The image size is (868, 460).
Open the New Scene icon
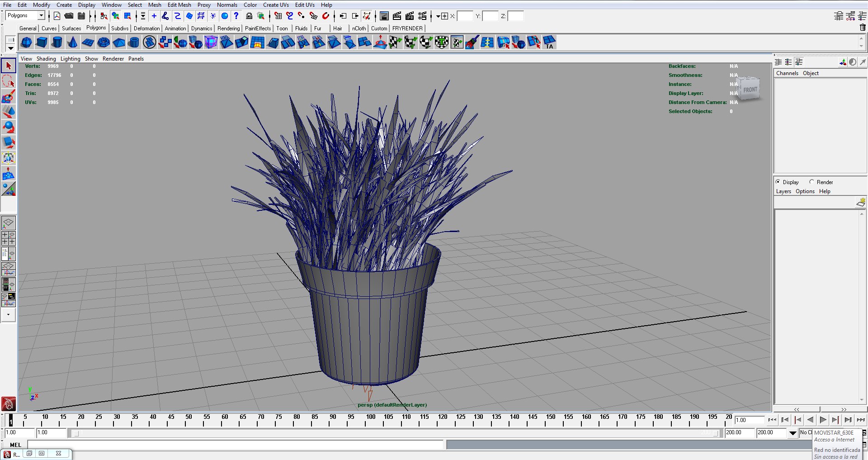pos(57,16)
